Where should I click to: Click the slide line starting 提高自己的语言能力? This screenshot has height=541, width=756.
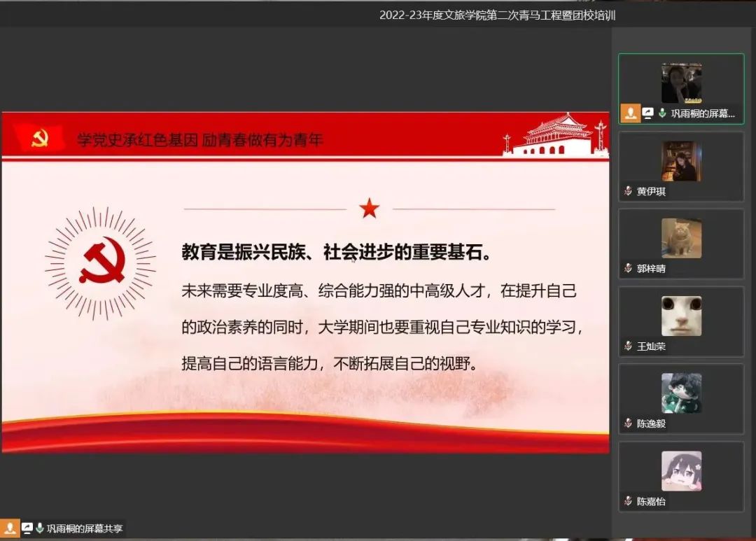[x=330, y=363]
